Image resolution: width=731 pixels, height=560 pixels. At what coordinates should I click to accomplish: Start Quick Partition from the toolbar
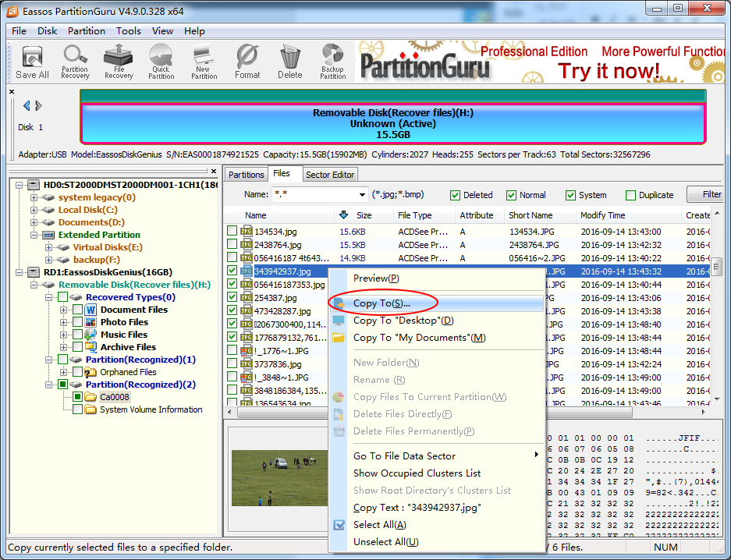click(x=161, y=62)
